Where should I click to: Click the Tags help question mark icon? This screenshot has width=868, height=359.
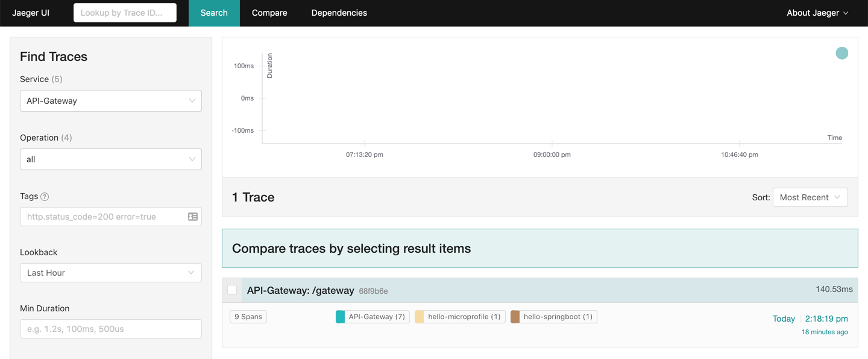click(x=45, y=197)
